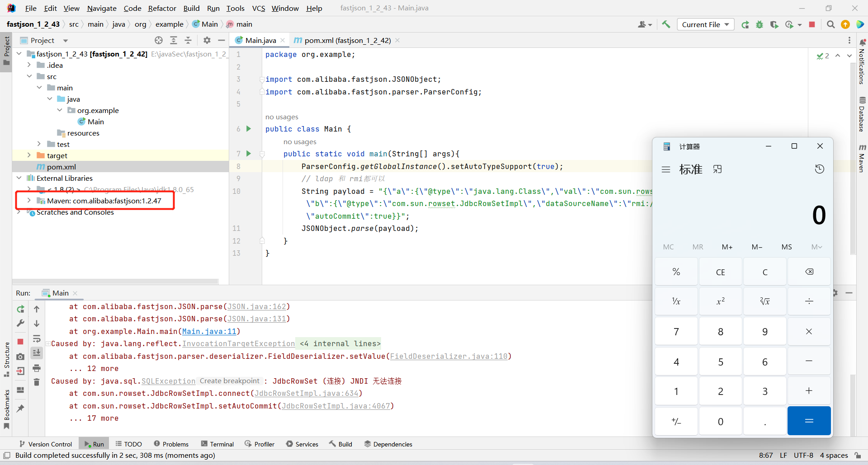868x465 pixels.
Task: Open Maven tool window sidebar
Action: [862, 159]
